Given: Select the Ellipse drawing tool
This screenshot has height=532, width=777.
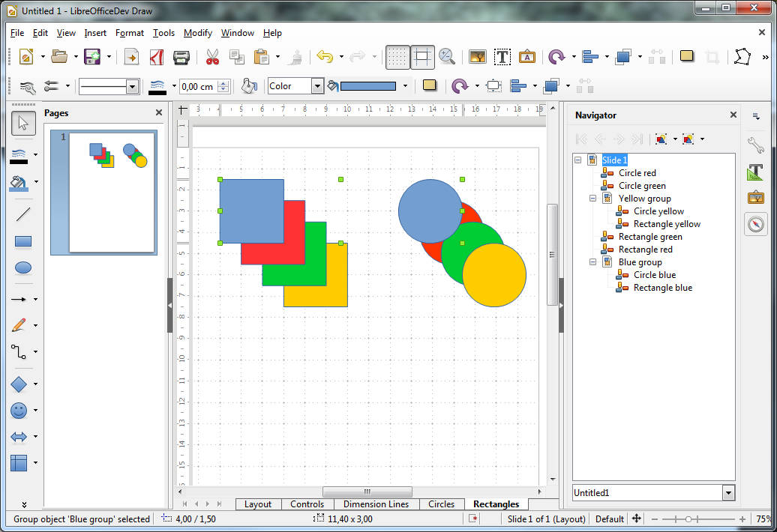Looking at the screenshot, I should click(23, 267).
